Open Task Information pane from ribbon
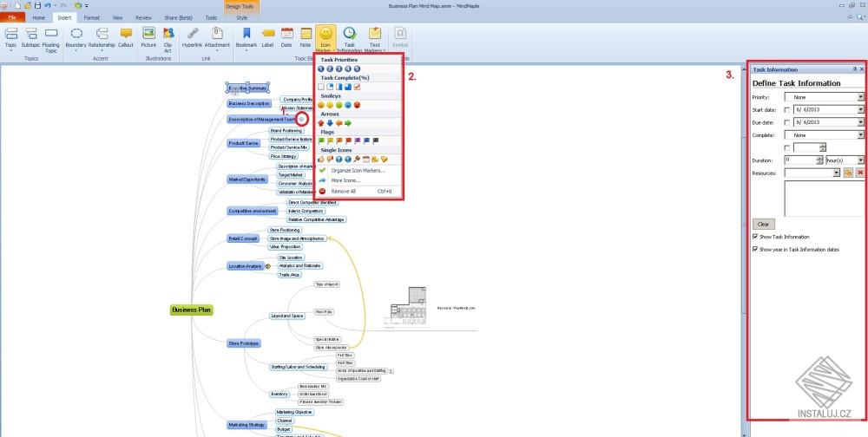868x437 pixels. [349, 39]
